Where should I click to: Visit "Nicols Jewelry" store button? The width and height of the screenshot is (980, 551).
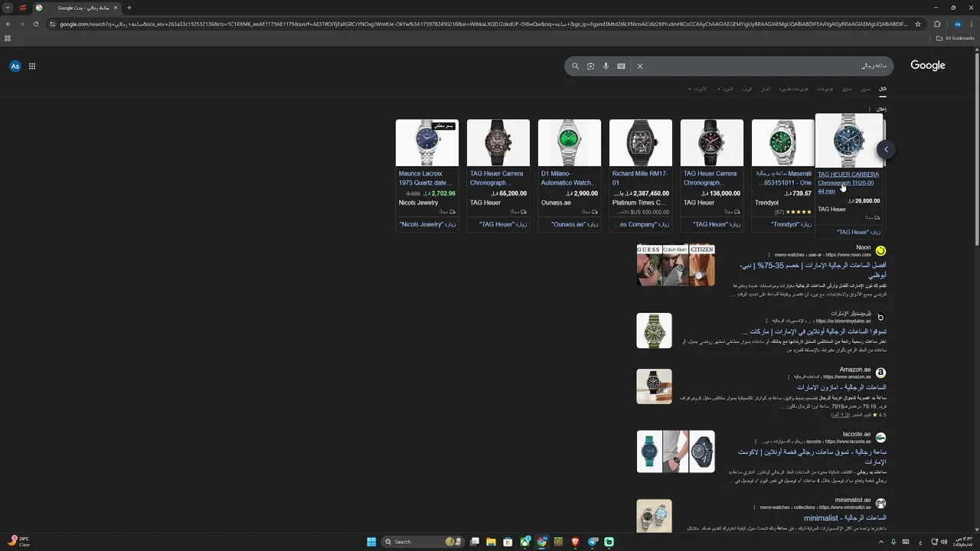(427, 224)
